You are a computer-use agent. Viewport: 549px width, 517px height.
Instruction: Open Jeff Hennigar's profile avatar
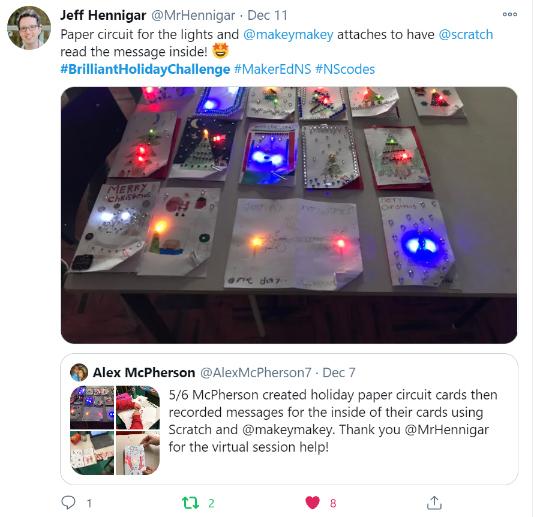point(29,28)
